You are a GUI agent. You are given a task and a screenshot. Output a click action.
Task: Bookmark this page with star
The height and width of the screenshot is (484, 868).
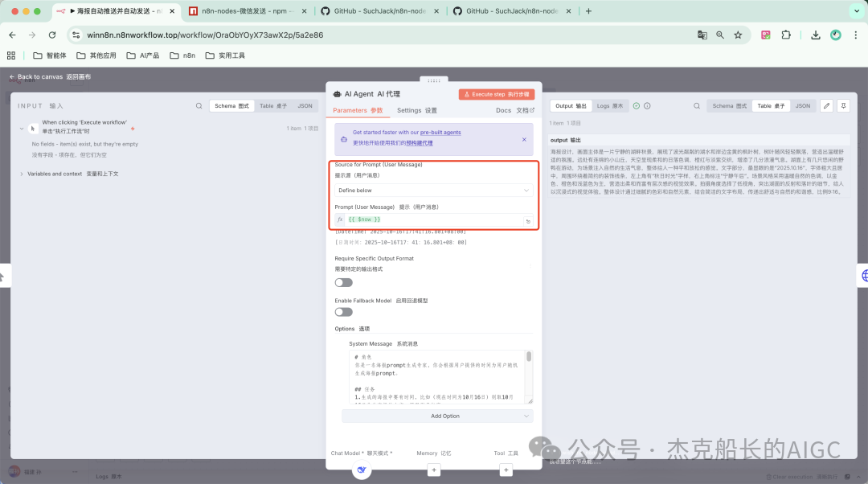coord(738,35)
